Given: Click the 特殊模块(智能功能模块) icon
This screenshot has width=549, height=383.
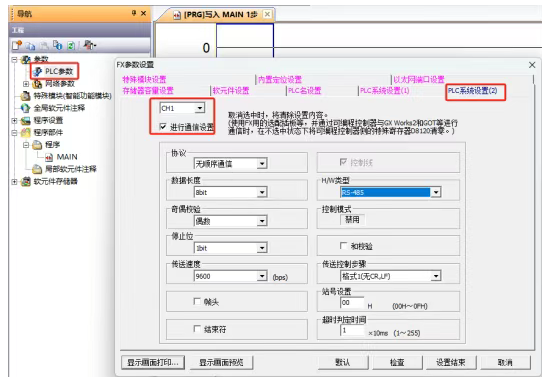Looking at the screenshot, I should tap(26, 96).
